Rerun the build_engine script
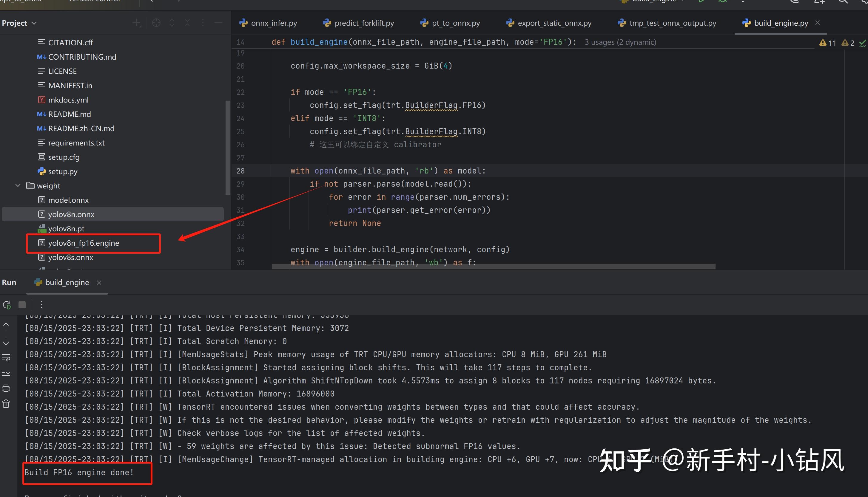 click(x=7, y=304)
